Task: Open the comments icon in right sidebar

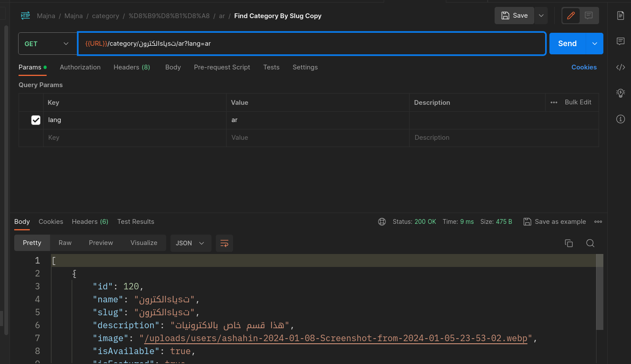Action: (620, 41)
